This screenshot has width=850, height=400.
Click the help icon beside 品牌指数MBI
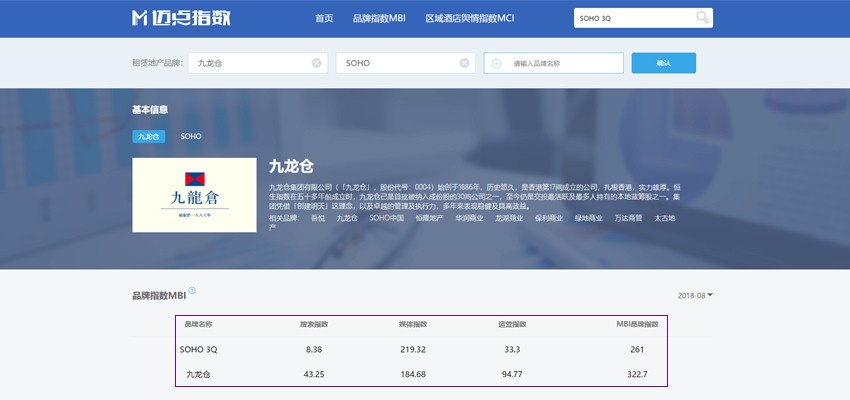[x=192, y=291]
